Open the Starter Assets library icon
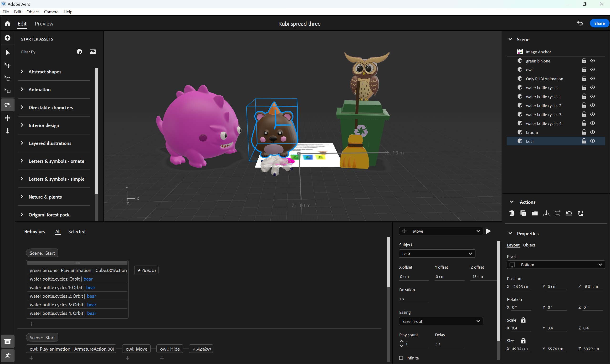Viewport: 610px width, 364px height. 8,341
